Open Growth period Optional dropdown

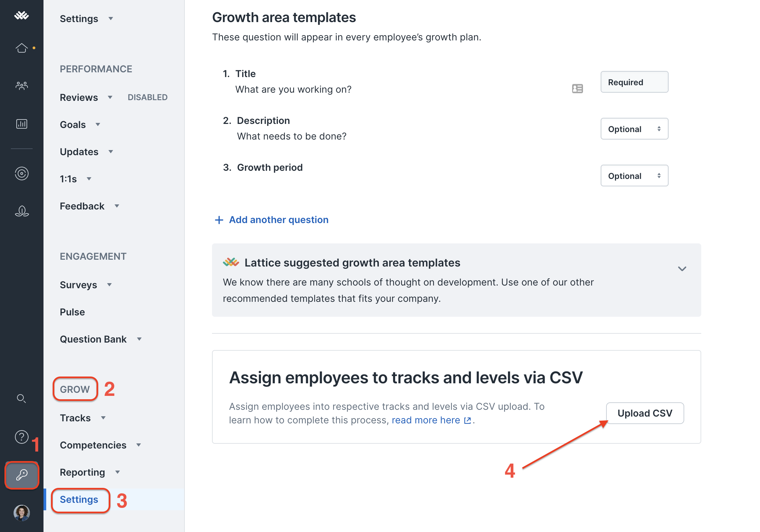(634, 176)
